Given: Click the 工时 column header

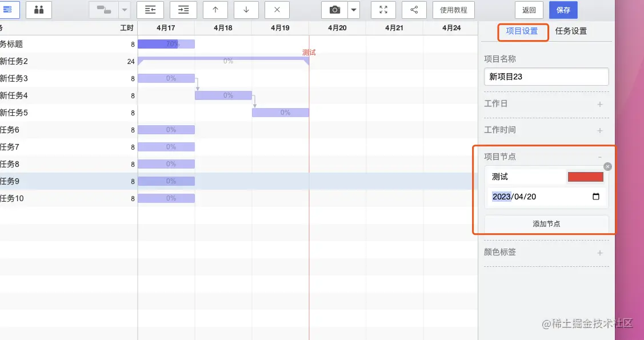Looking at the screenshot, I should (x=126, y=28).
